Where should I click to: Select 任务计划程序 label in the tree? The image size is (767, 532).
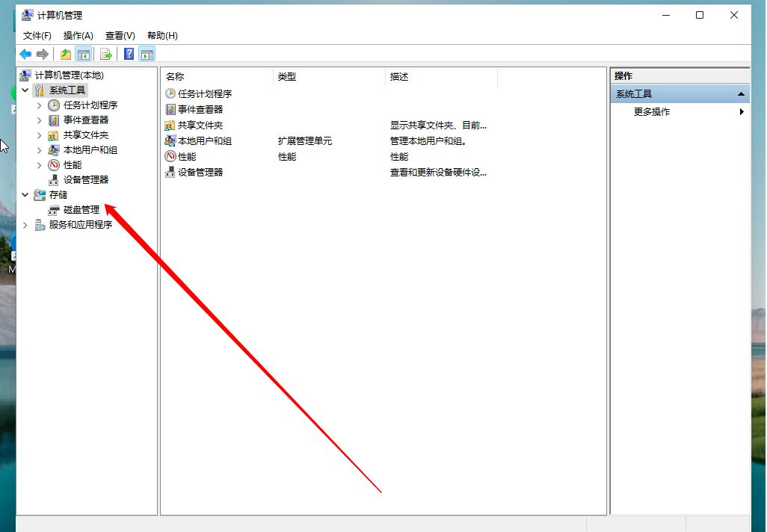[x=90, y=105]
